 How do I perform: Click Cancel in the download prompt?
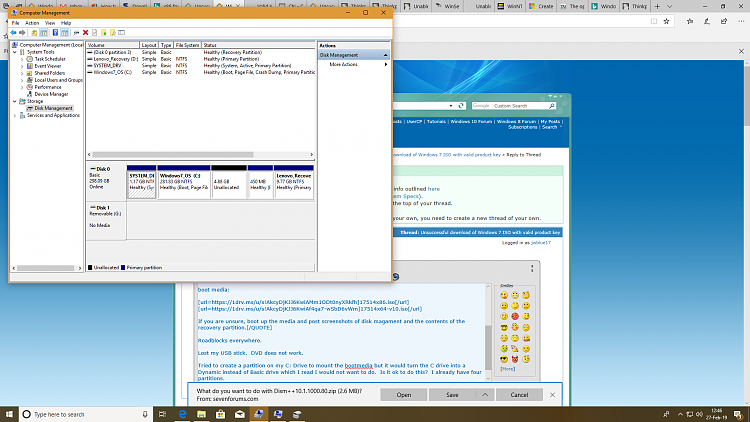click(x=519, y=395)
